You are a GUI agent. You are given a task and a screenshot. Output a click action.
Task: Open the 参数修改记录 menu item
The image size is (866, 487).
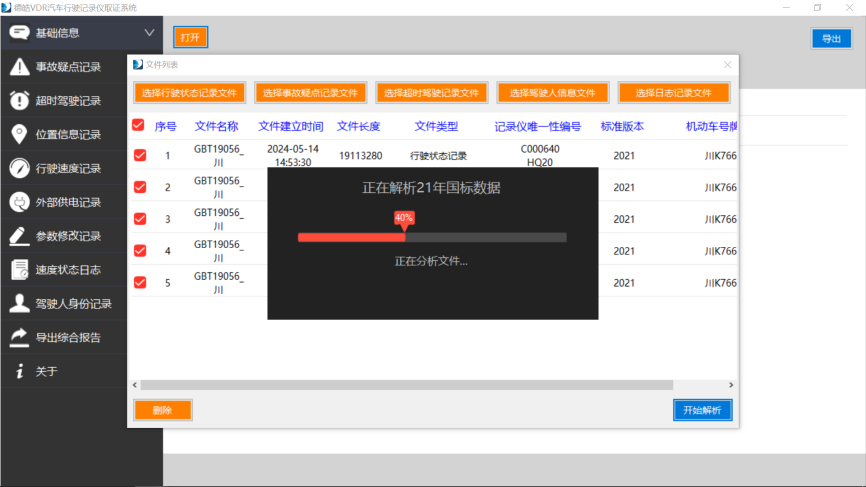[64, 236]
